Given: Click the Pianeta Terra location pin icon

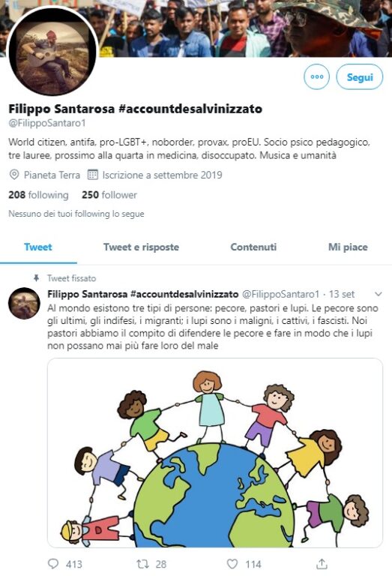Looking at the screenshot, I should pyautogui.click(x=14, y=175).
